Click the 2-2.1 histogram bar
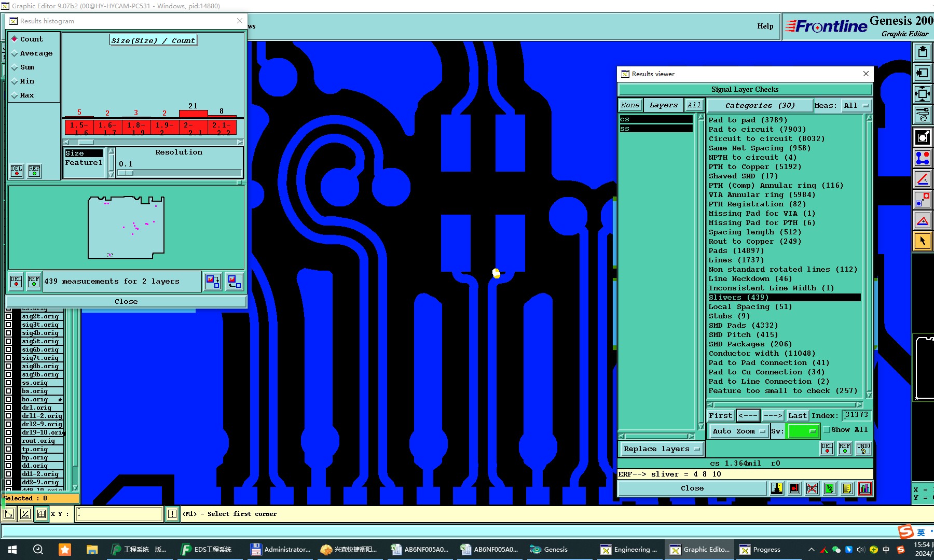 (193, 127)
